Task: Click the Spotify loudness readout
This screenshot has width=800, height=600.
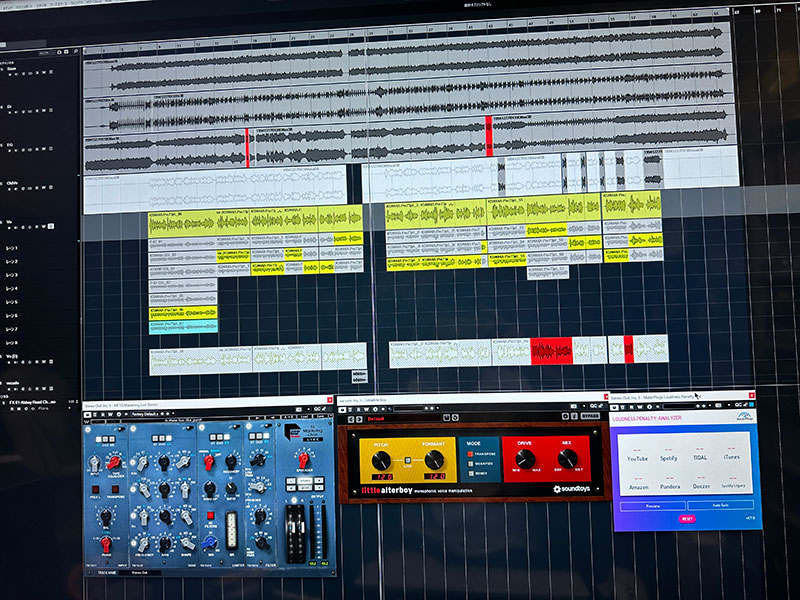Action: [x=668, y=455]
